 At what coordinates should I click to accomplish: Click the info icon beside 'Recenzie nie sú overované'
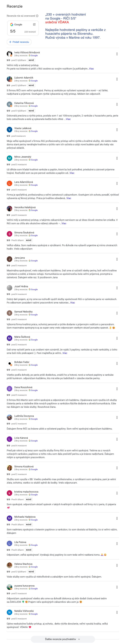37,16
